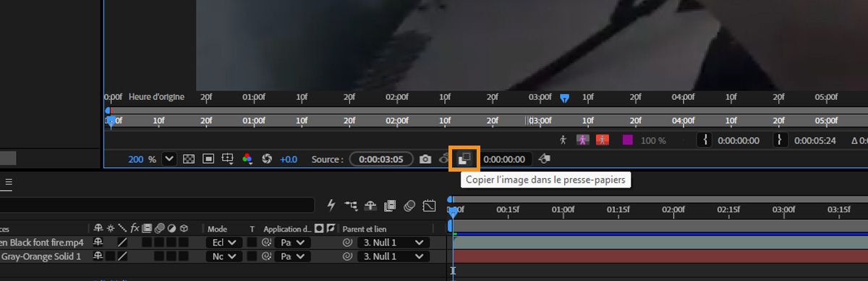This screenshot has height=281, width=868.
Task: Click the icon right of the lower 0:00:00:00 timecode
Action: pyautogui.click(x=545, y=159)
